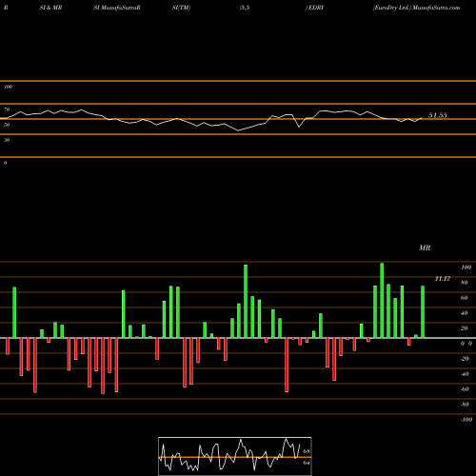This screenshot has width=476, height=476.
Task: Open the mini preview chart at bottom
Action: (235, 456)
